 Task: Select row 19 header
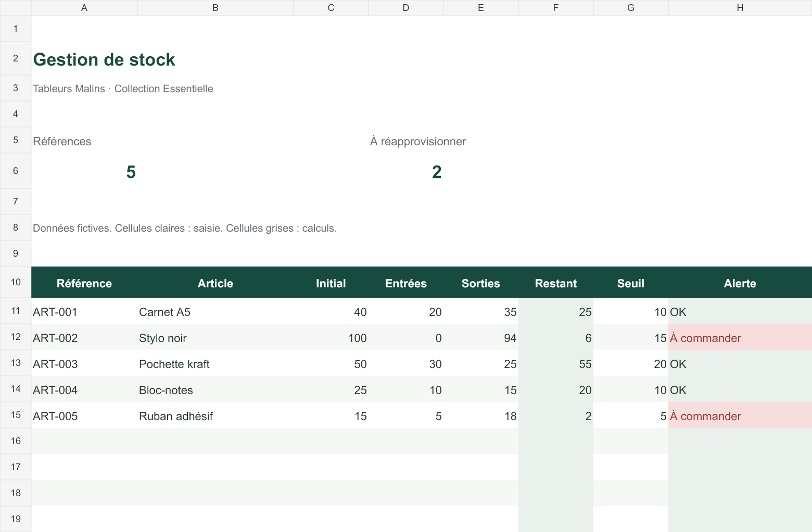[x=16, y=519]
